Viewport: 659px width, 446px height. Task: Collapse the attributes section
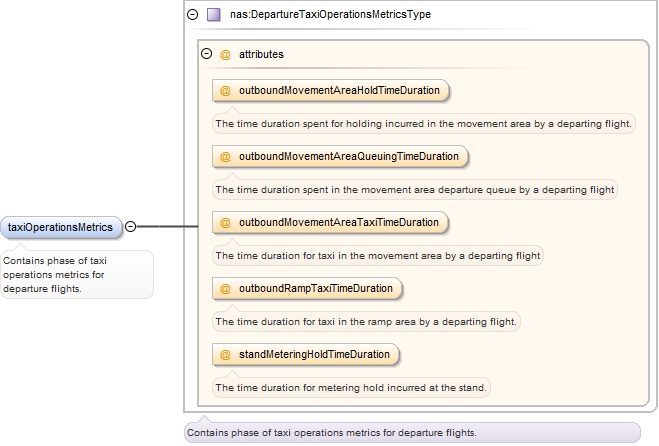click(207, 55)
